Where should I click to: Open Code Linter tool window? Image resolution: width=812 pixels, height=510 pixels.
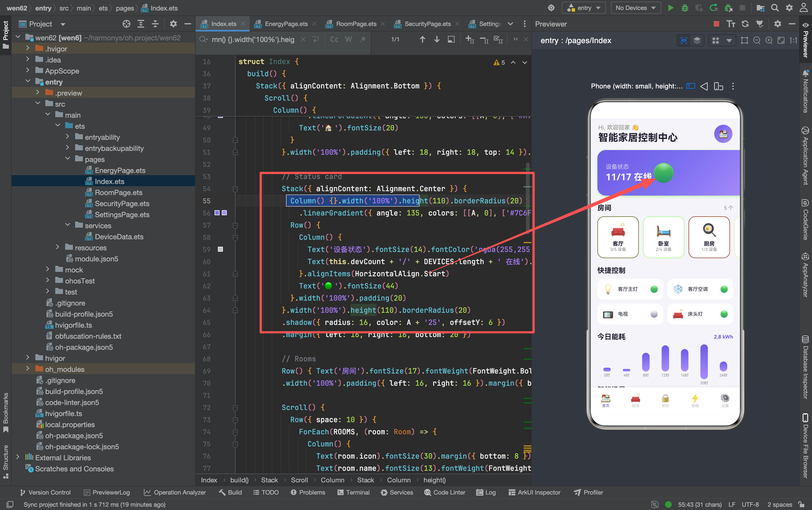[445, 492]
